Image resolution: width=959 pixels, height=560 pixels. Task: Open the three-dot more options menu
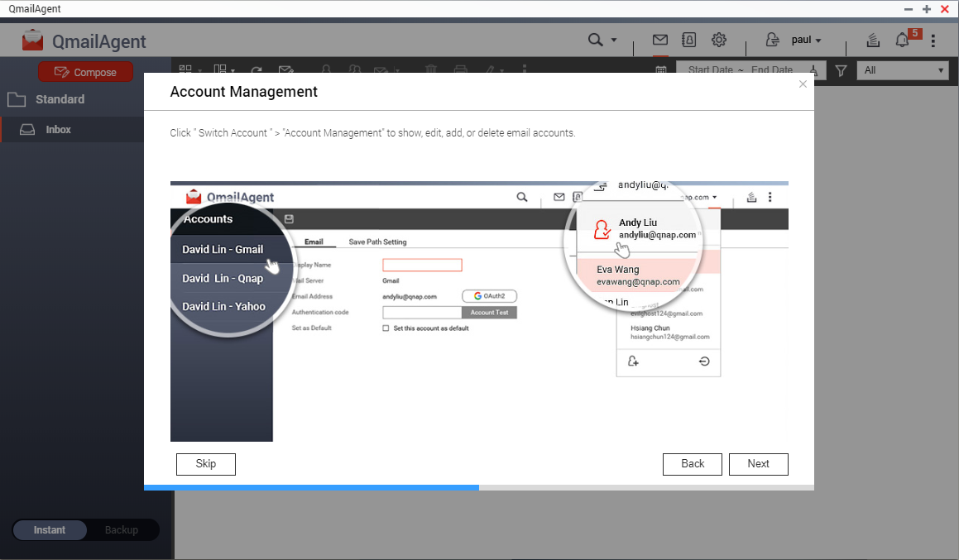pyautogui.click(x=933, y=41)
